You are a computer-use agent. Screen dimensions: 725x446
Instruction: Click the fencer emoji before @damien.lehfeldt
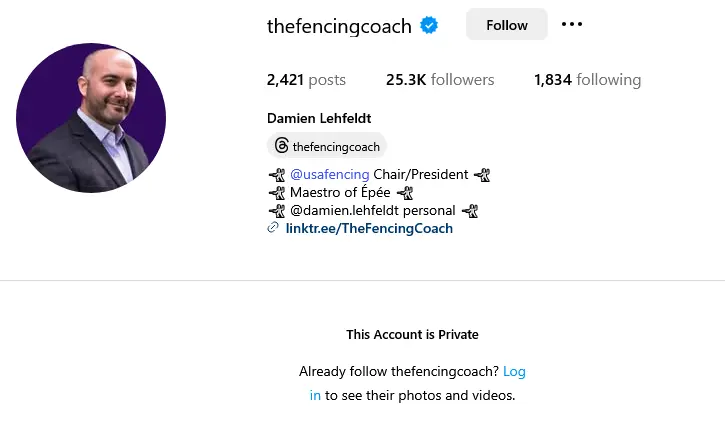[x=277, y=211]
